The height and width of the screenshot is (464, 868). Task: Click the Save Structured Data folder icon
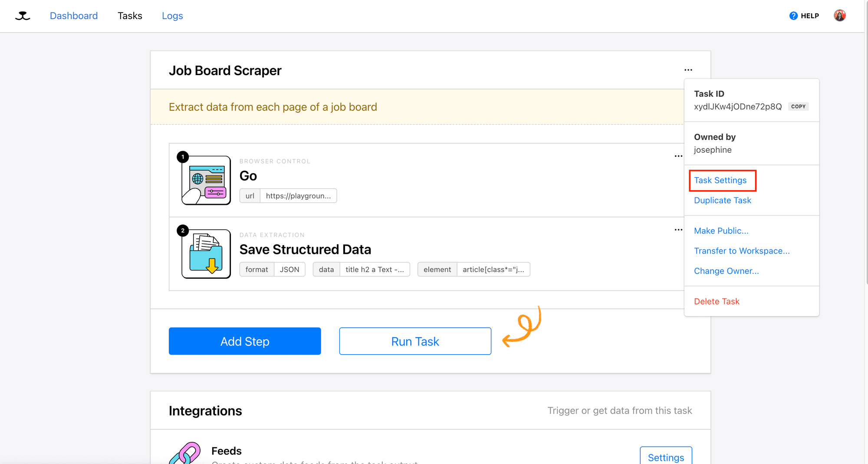click(x=206, y=254)
